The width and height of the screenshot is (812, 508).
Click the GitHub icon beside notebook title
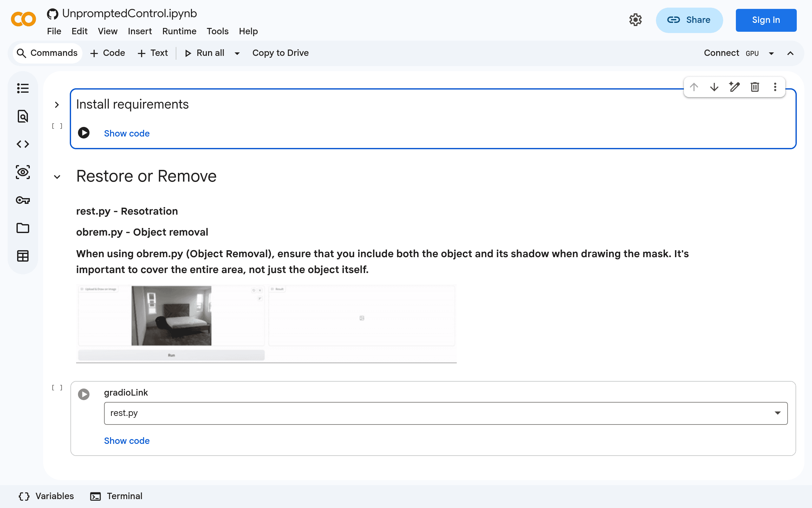52,14
